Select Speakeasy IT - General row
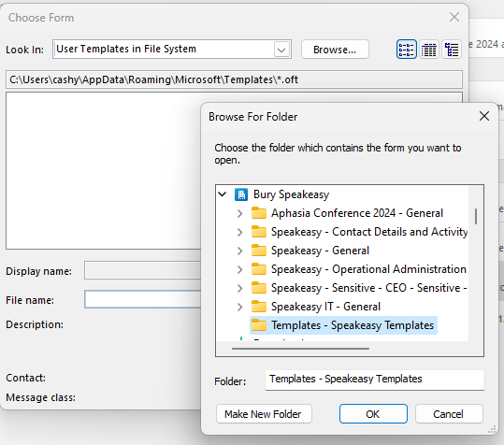 point(325,307)
